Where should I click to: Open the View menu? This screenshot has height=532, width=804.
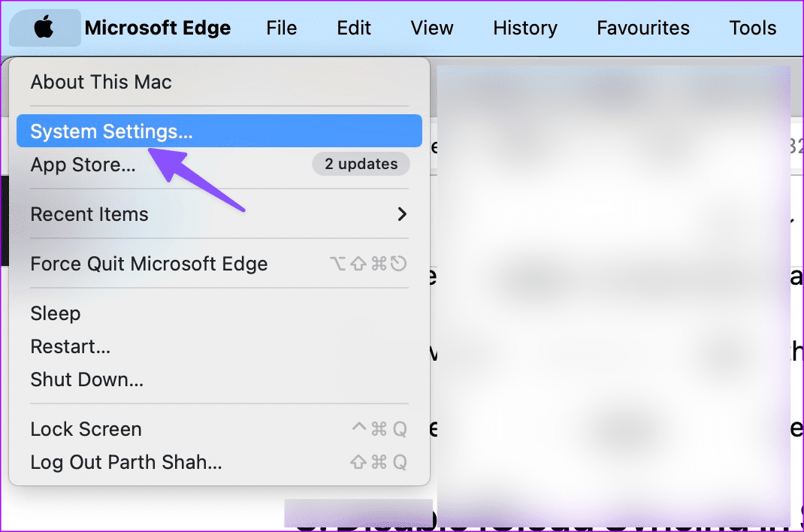pyautogui.click(x=431, y=28)
